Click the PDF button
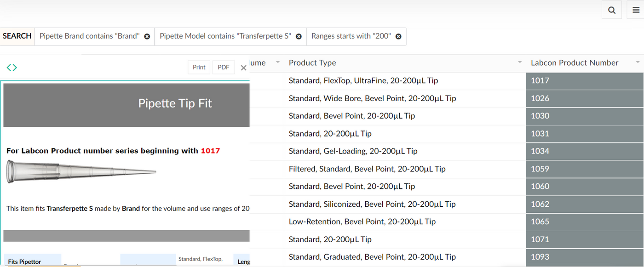 pos(224,67)
